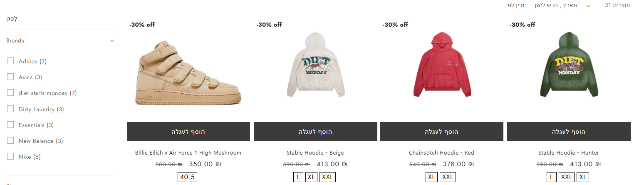Toggle the Essentials brand checkbox

pyautogui.click(x=10, y=125)
